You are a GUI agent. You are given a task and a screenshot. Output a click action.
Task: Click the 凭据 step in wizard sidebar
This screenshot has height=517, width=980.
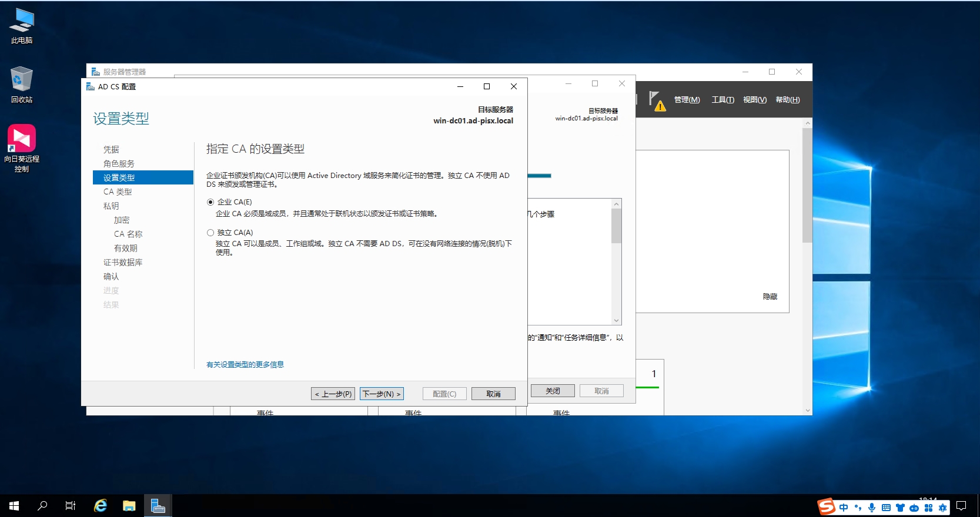point(111,150)
